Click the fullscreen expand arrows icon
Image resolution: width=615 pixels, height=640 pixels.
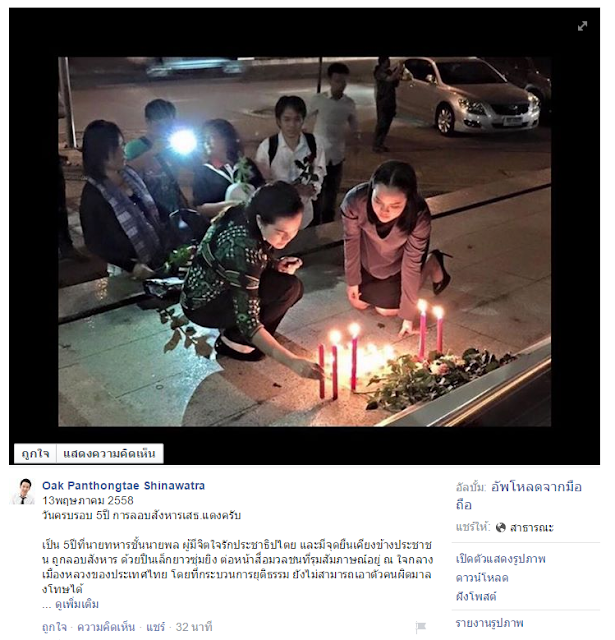coord(582,26)
